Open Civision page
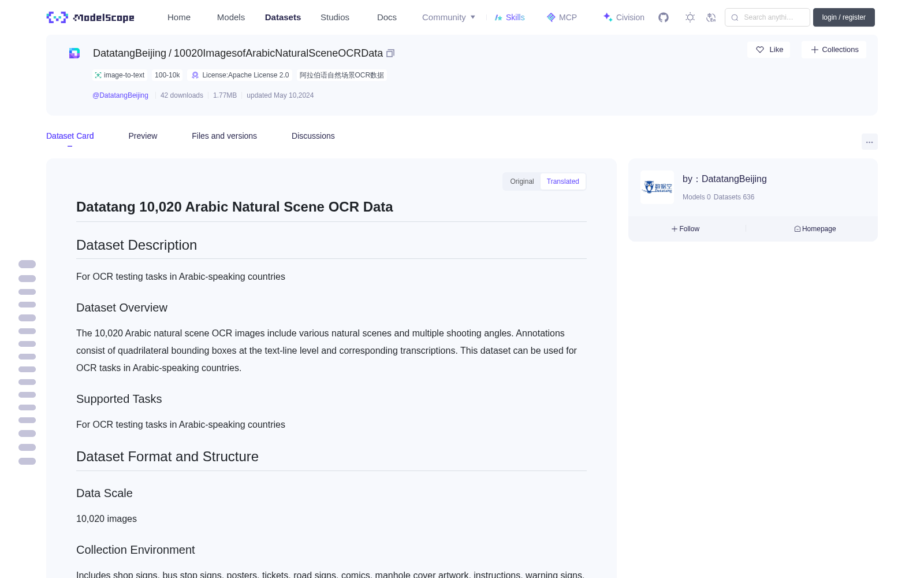924x578 pixels. coord(624,17)
